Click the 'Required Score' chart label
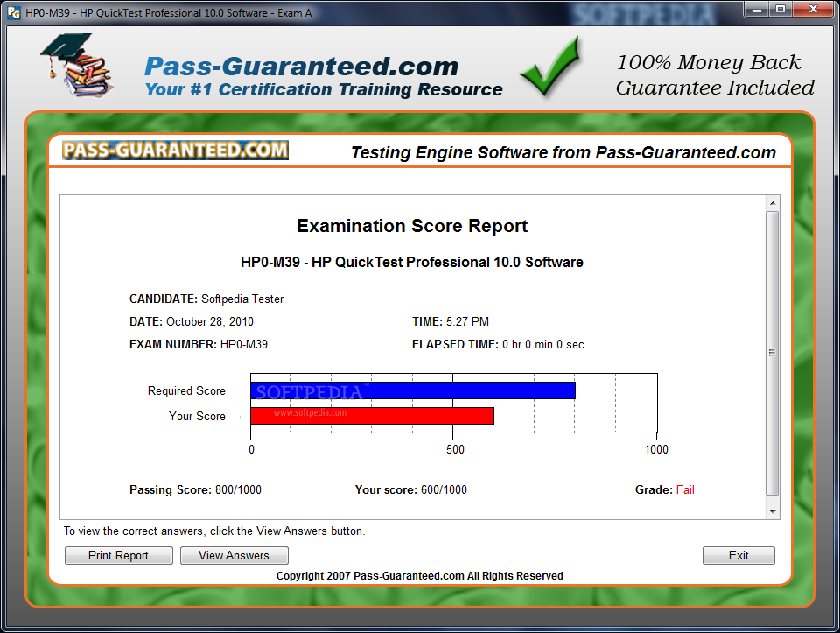Viewport: 840px width, 633px height. [x=186, y=390]
